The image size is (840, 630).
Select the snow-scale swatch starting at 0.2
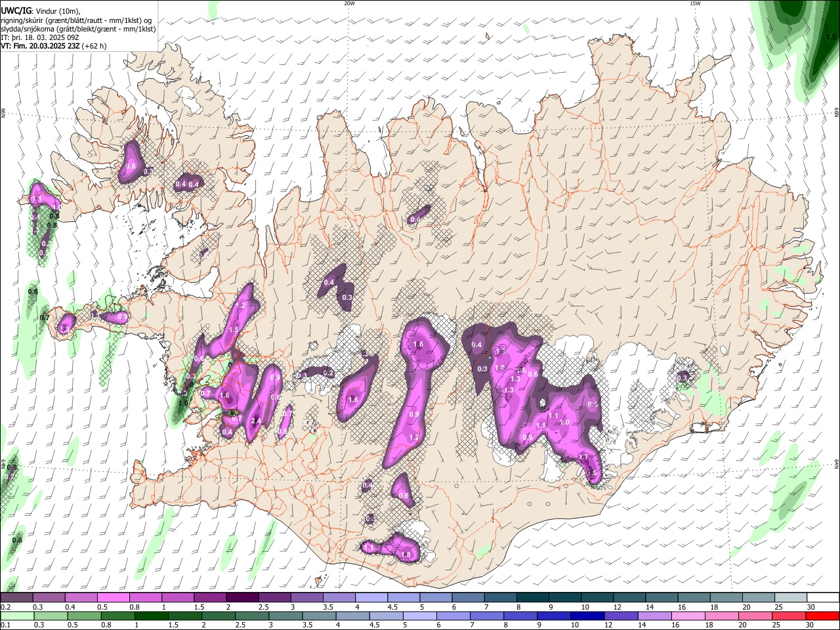16,598
